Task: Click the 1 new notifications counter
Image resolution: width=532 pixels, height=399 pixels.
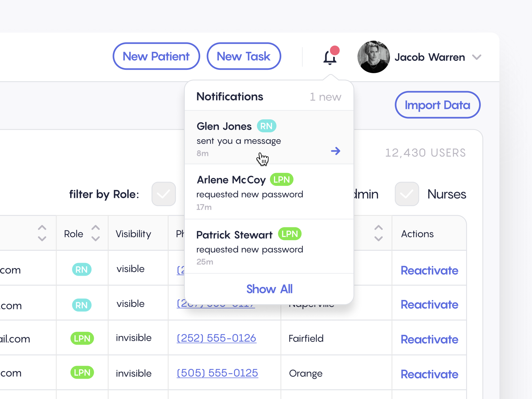Action: [x=326, y=97]
